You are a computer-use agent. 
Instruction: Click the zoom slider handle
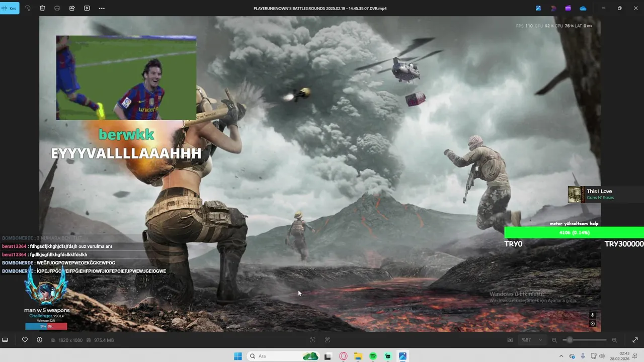(x=569, y=340)
